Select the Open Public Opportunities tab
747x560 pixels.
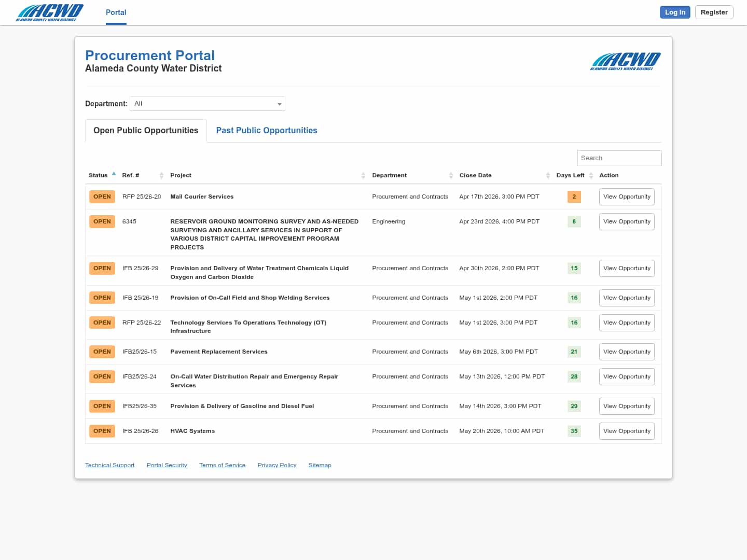click(x=146, y=131)
